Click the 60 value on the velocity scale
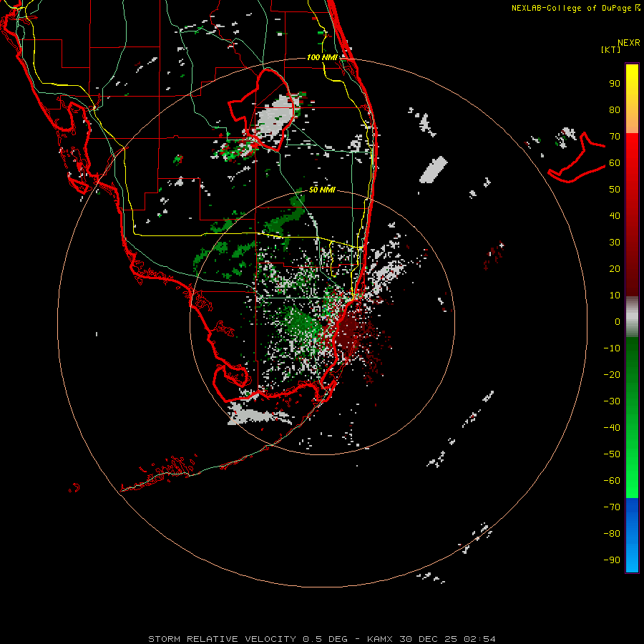The image size is (644, 644). coord(615,163)
